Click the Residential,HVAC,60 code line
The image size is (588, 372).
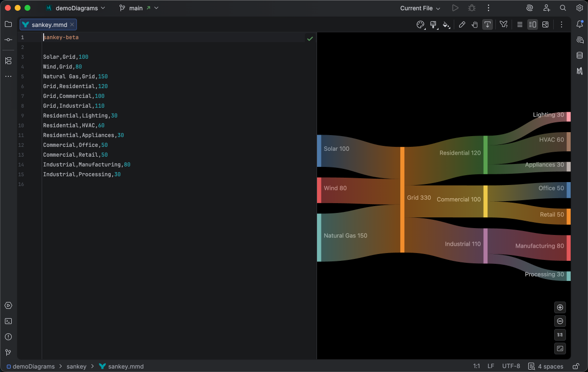(x=73, y=125)
